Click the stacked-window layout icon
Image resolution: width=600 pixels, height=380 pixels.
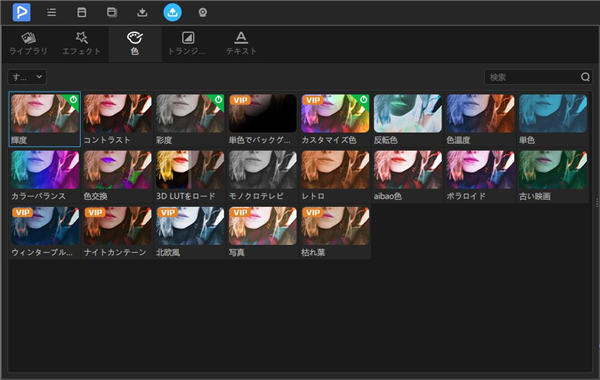112,12
